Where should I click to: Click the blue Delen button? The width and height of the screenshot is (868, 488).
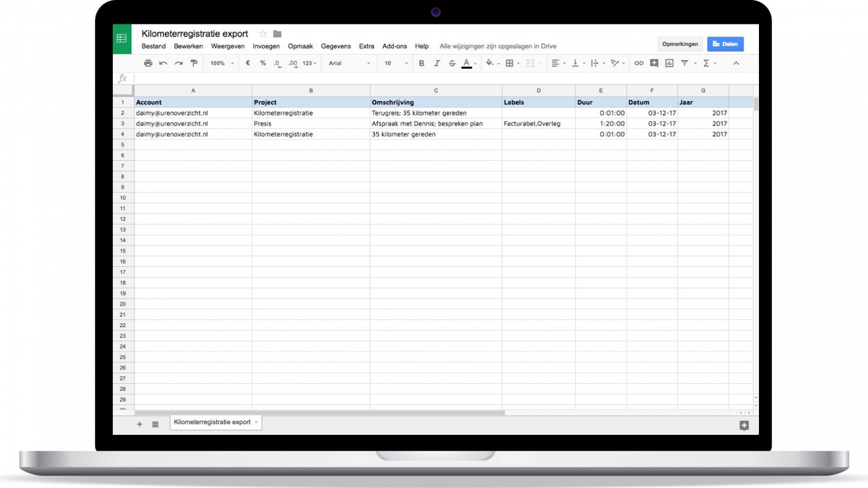(725, 44)
